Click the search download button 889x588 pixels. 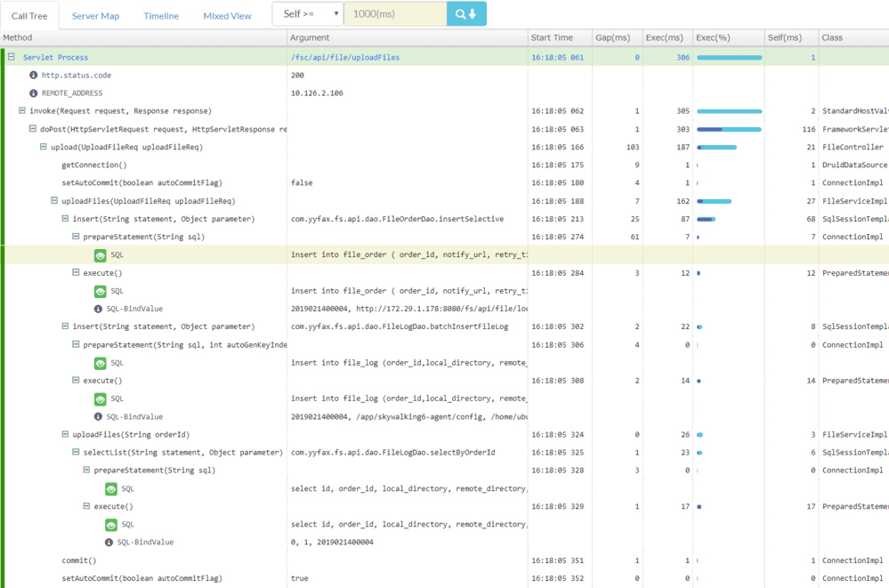[466, 14]
